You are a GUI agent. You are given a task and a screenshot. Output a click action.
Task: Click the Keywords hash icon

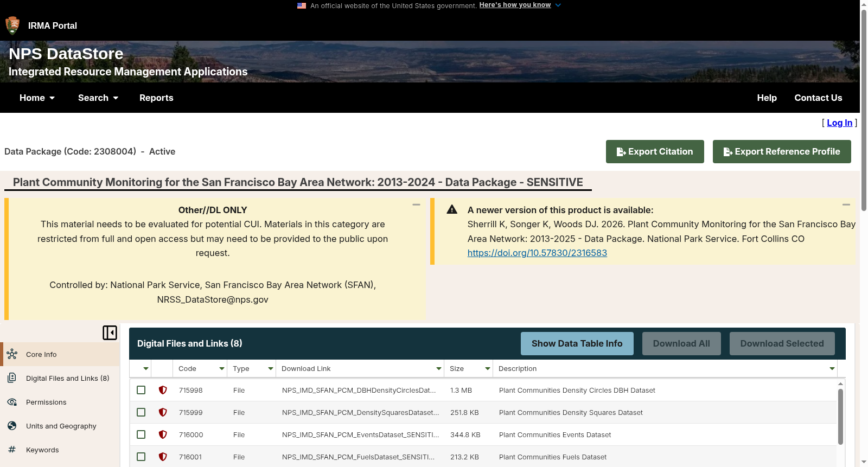tap(12, 450)
